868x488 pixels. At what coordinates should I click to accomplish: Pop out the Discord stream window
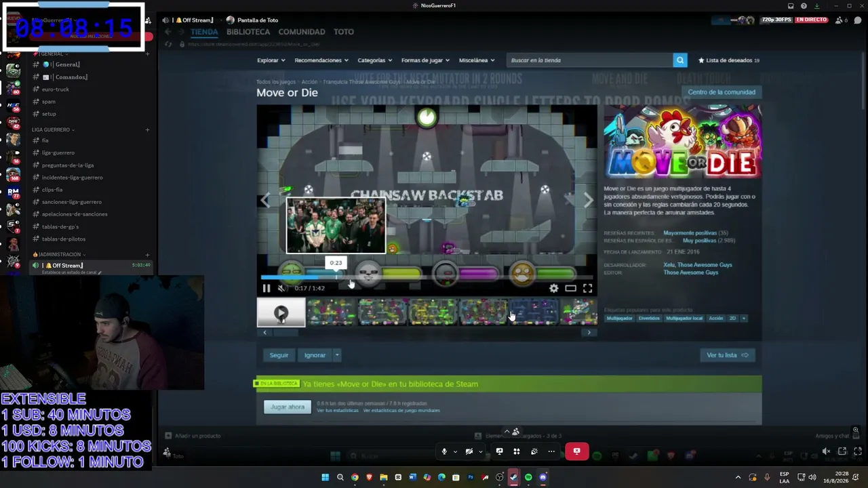(x=842, y=451)
